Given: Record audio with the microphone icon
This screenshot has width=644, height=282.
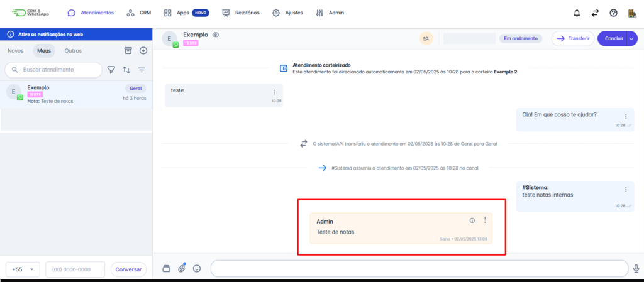Looking at the screenshot, I should pos(636,268).
